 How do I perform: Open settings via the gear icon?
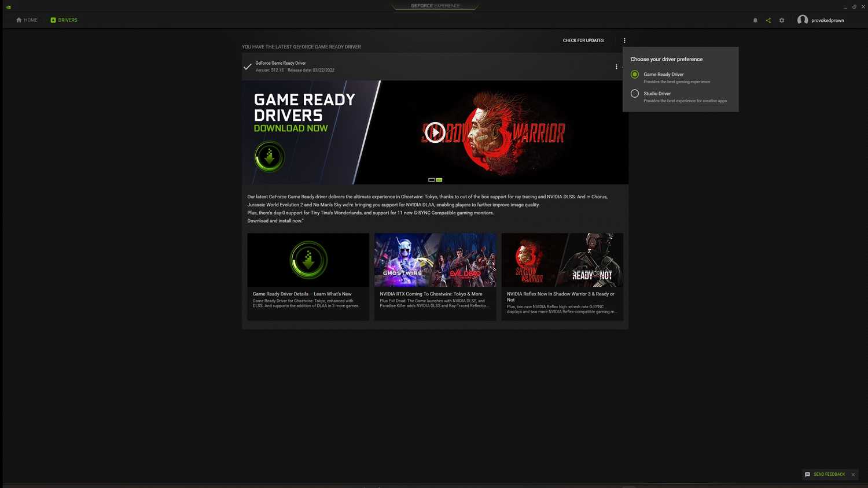click(x=782, y=20)
